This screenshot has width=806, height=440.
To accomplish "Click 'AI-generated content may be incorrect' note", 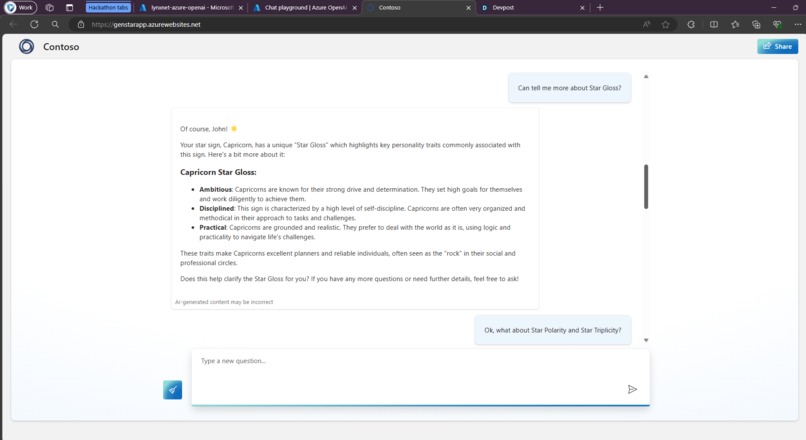I will click(224, 302).
